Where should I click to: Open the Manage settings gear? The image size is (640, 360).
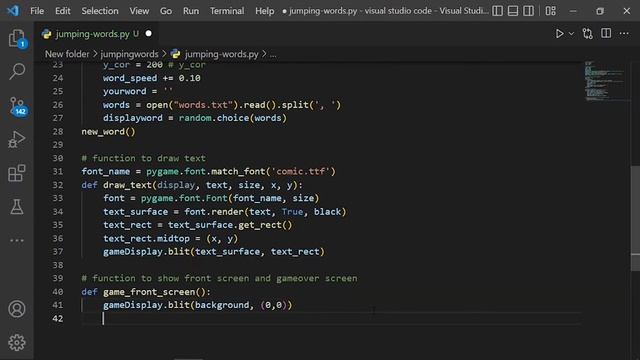click(17, 342)
